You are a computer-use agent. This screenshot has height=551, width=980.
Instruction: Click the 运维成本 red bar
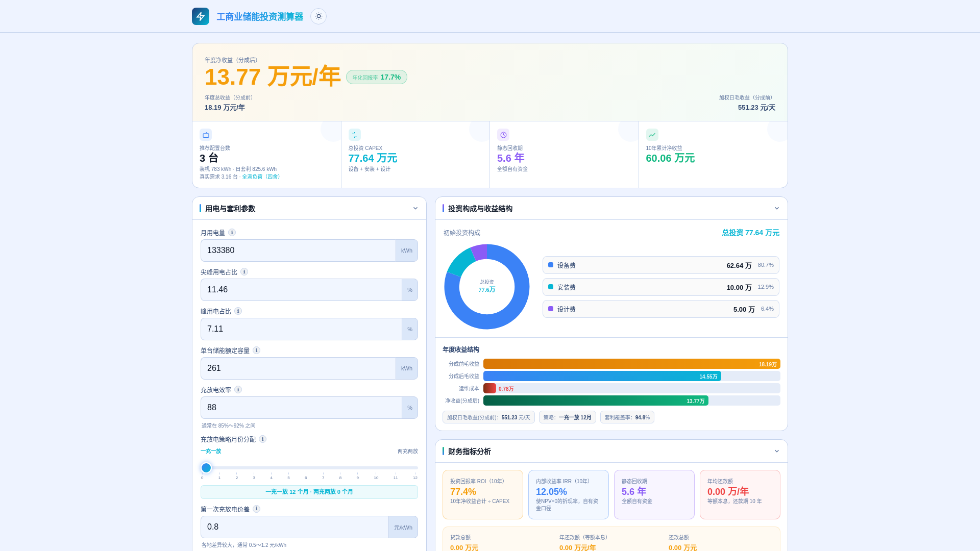tap(489, 388)
